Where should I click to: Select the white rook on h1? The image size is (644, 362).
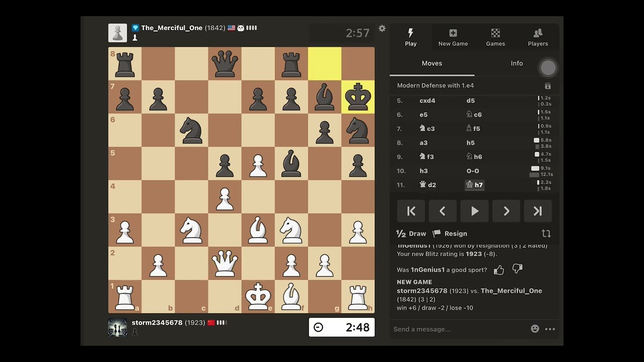[x=358, y=297]
